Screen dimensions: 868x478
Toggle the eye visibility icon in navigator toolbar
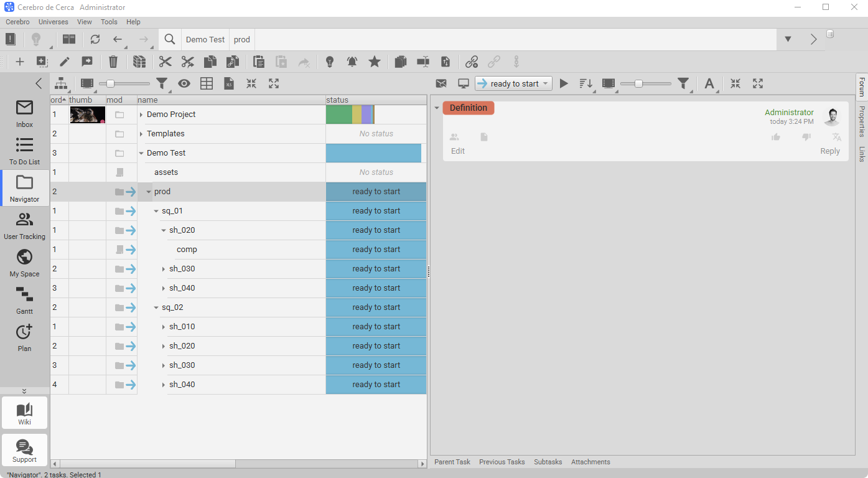184,83
